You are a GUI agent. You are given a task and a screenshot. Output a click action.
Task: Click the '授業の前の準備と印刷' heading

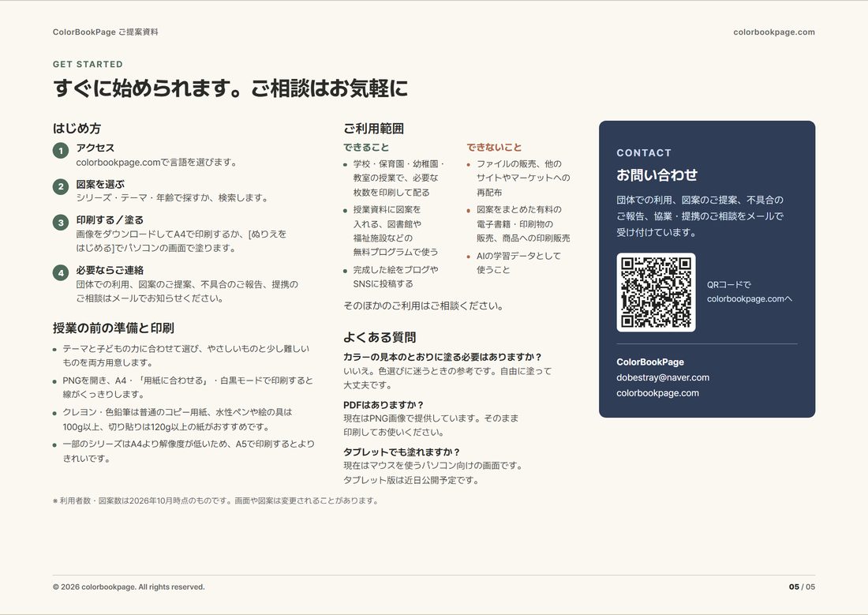(x=114, y=328)
